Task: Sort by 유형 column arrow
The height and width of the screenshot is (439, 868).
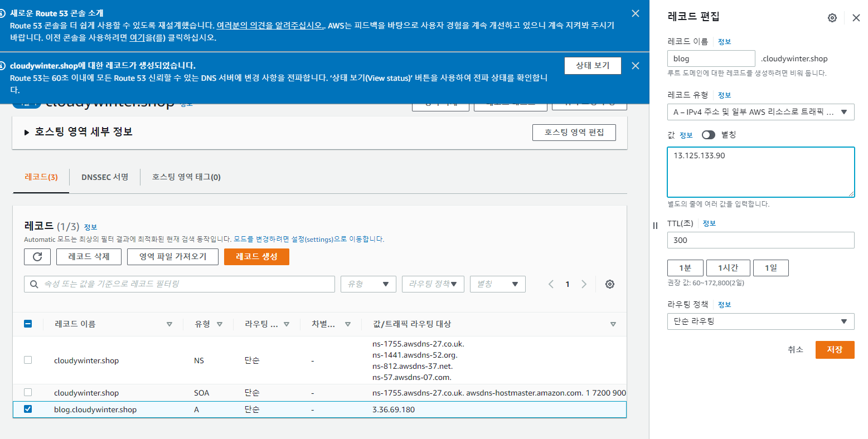Action: pyautogui.click(x=220, y=324)
